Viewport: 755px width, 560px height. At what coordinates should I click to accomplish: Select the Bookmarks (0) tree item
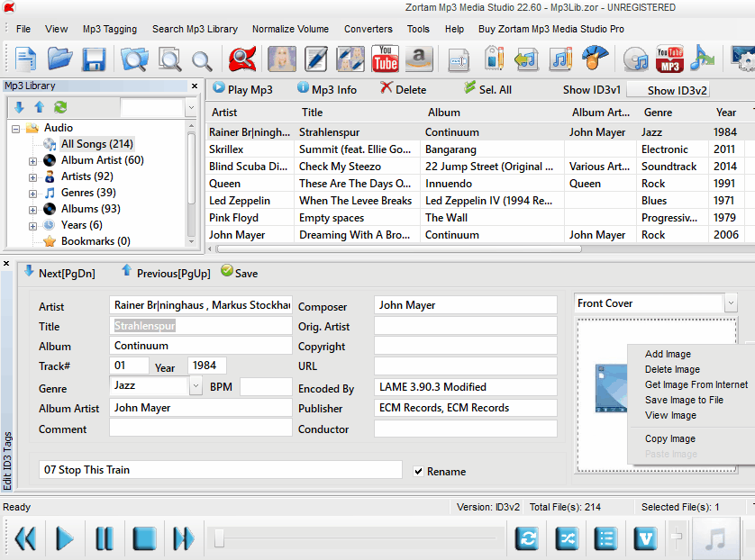click(96, 241)
